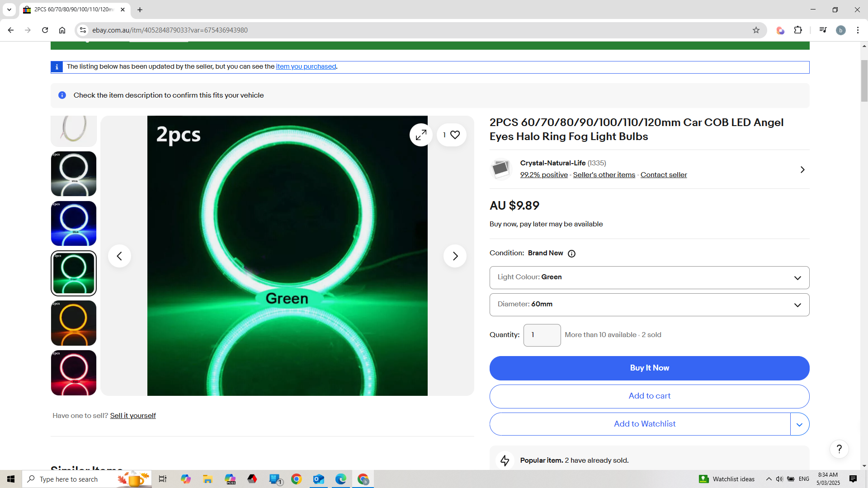Viewport: 868px width, 488px height.
Task: Open the tab search dropdown arrow
Action: [x=9, y=9]
